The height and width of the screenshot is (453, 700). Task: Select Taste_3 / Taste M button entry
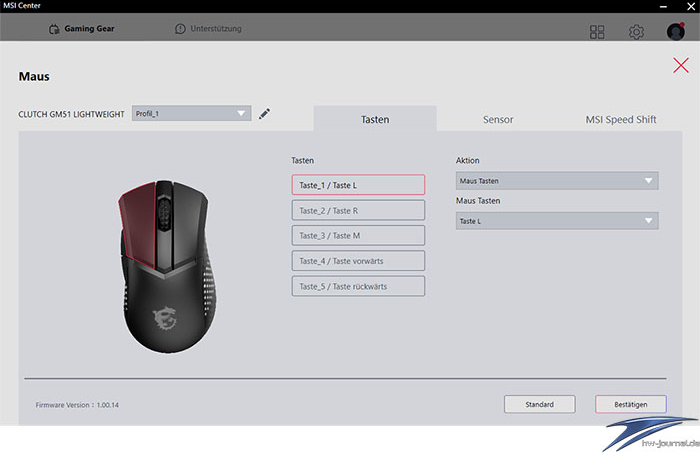(x=358, y=236)
